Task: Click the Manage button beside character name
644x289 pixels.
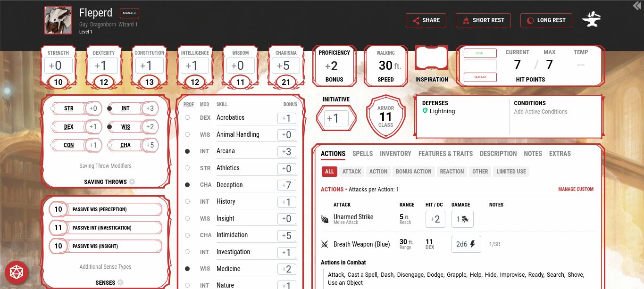Action: coord(129,13)
